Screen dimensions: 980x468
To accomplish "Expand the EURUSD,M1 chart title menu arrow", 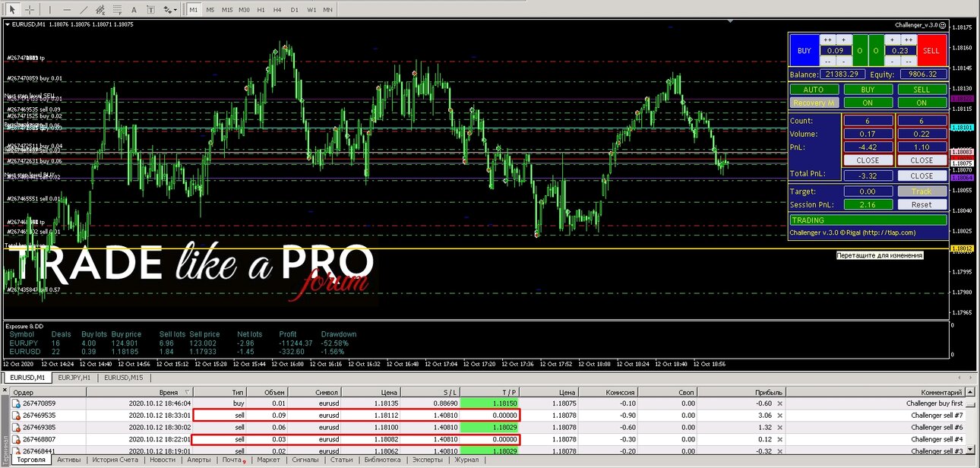I will coord(8,24).
